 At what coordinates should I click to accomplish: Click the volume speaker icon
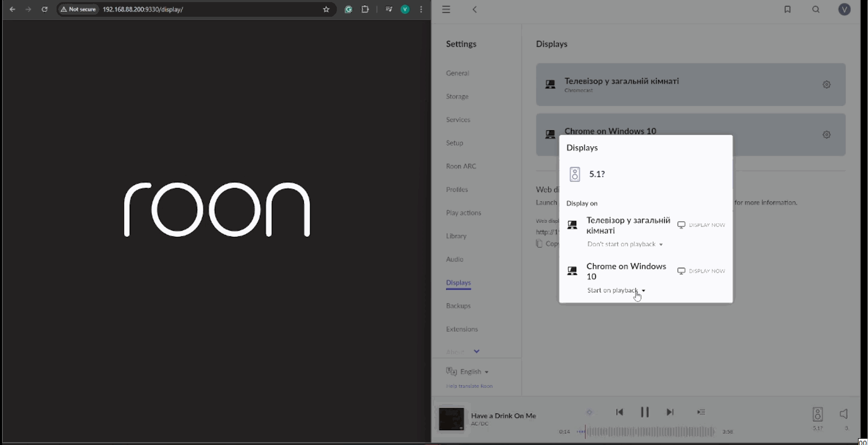[x=843, y=414]
